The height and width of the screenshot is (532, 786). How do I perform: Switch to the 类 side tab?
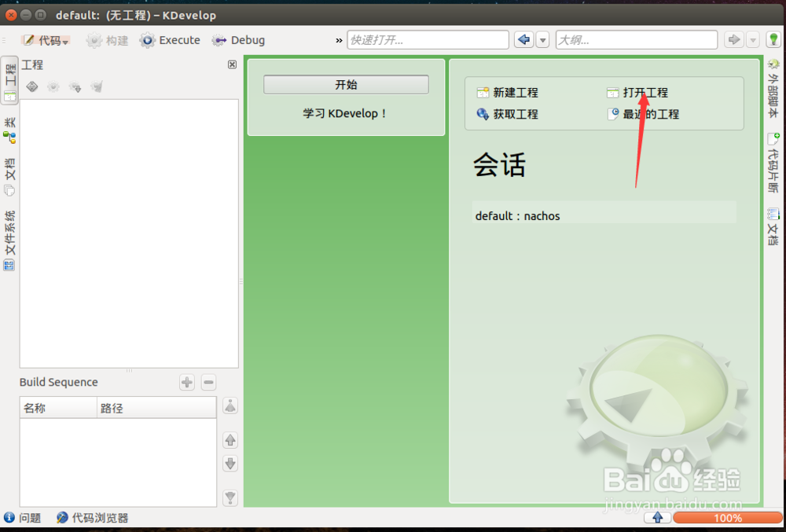click(x=10, y=130)
